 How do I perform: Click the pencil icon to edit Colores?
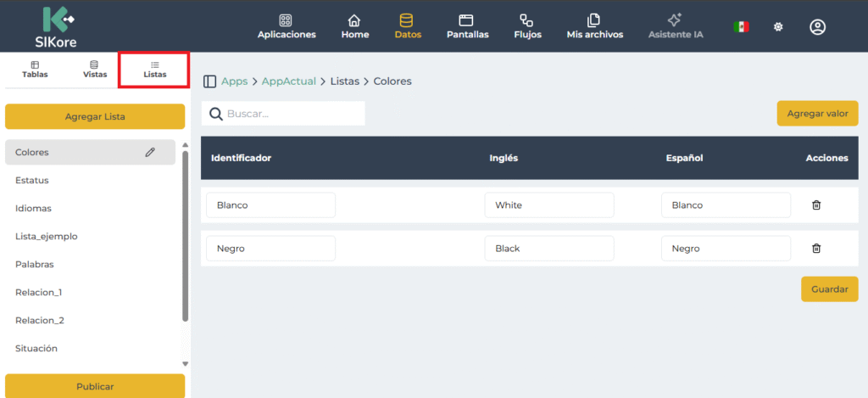coord(150,152)
